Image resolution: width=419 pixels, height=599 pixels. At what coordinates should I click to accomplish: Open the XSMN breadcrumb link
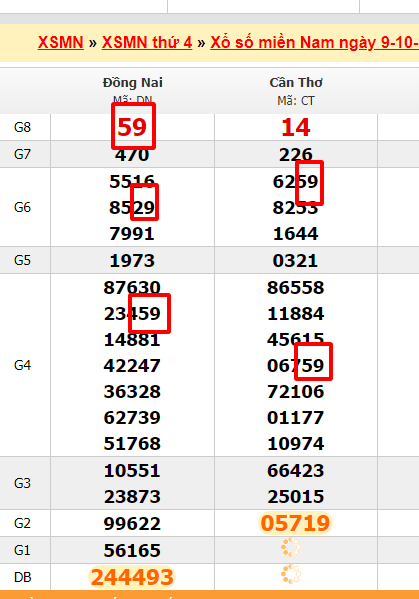click(61, 42)
